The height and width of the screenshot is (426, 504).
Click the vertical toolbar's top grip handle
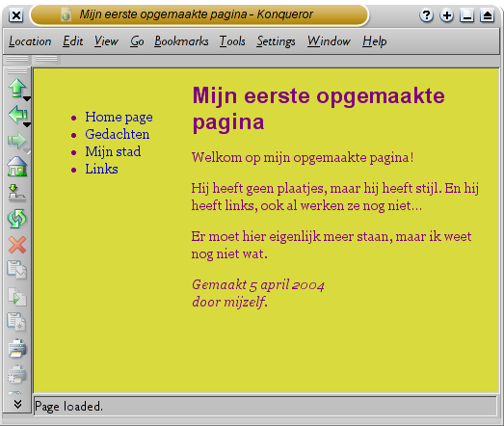(x=17, y=70)
